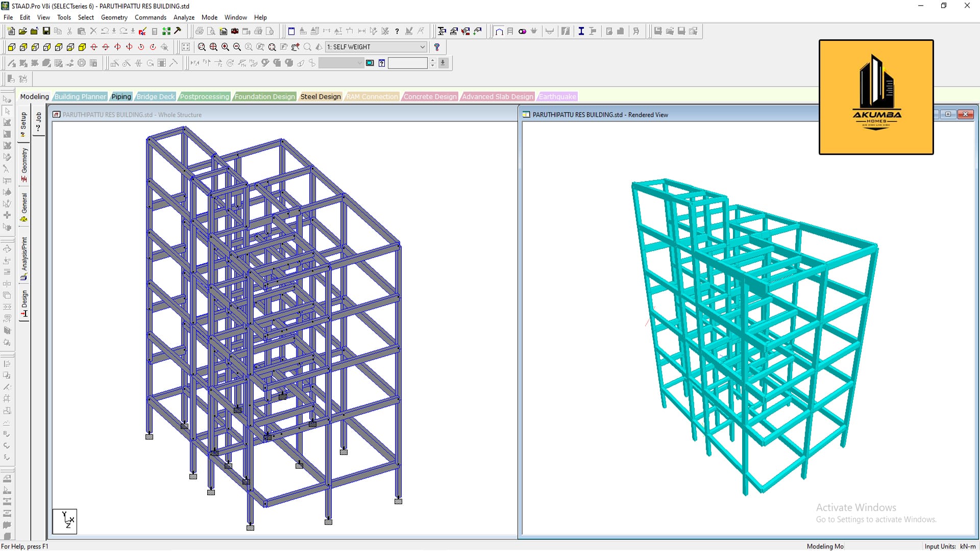Open the Select menu

[86, 17]
